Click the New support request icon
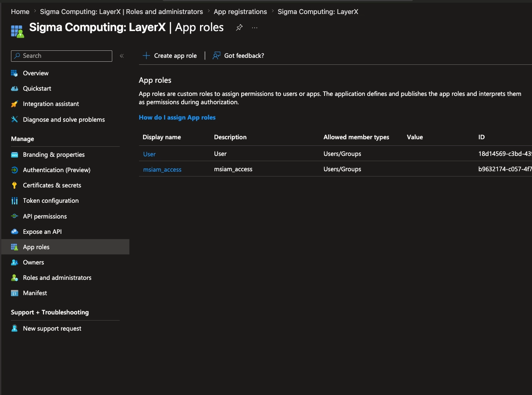This screenshot has height=395, width=532. (x=14, y=329)
